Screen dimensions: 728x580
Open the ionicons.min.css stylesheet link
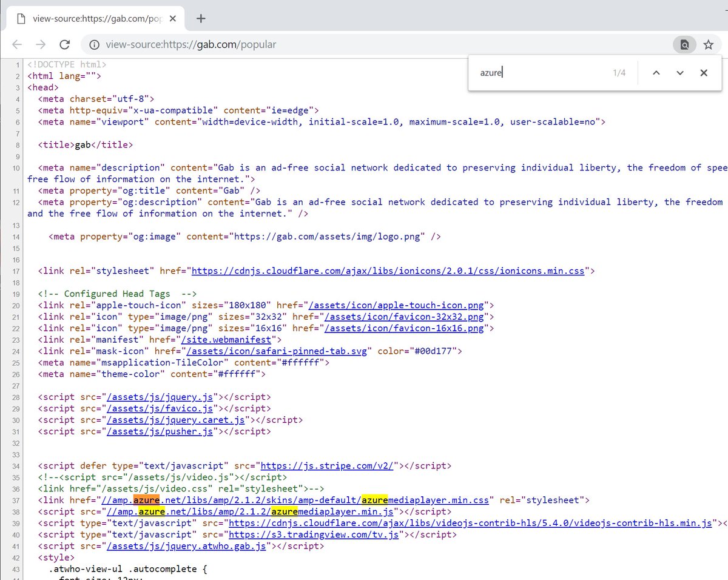point(388,271)
